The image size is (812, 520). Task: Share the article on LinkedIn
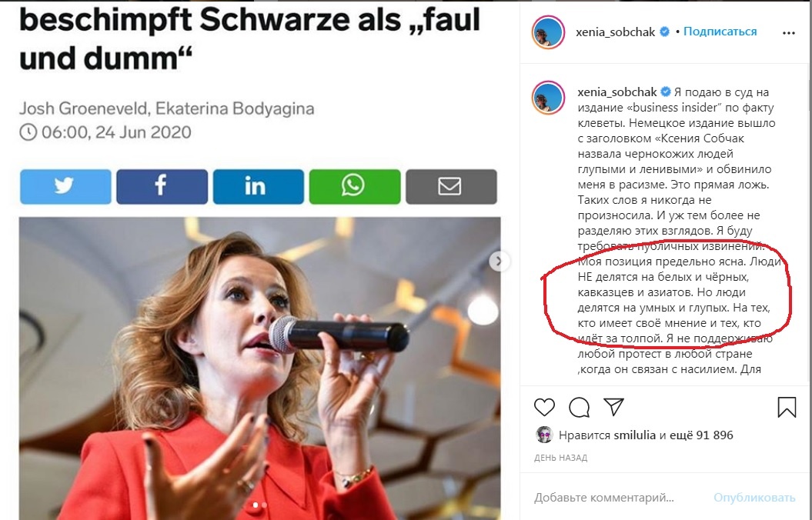(x=258, y=186)
